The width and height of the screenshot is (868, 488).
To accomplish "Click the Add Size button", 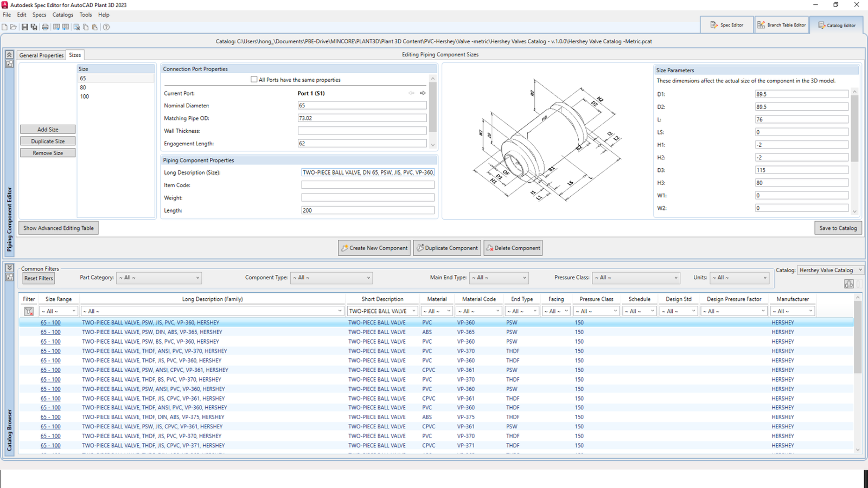I will coord(48,130).
